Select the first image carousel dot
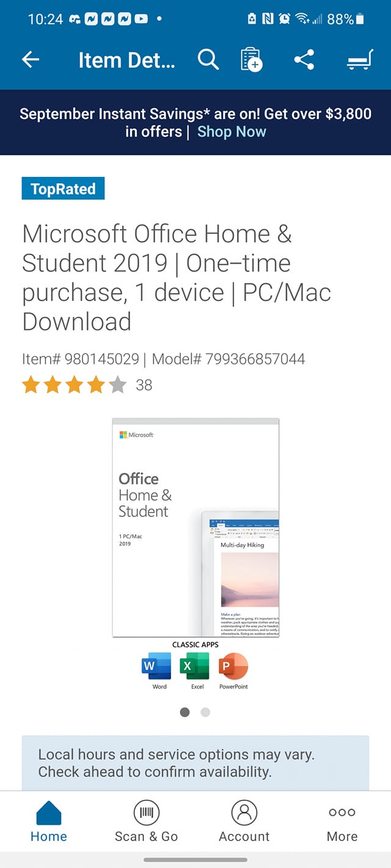Image resolution: width=391 pixels, height=868 pixels. point(185,712)
